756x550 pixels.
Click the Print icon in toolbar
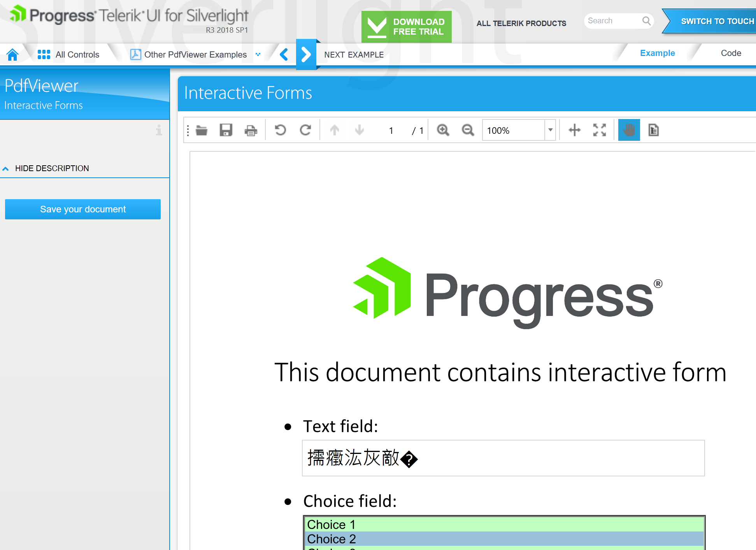click(251, 130)
